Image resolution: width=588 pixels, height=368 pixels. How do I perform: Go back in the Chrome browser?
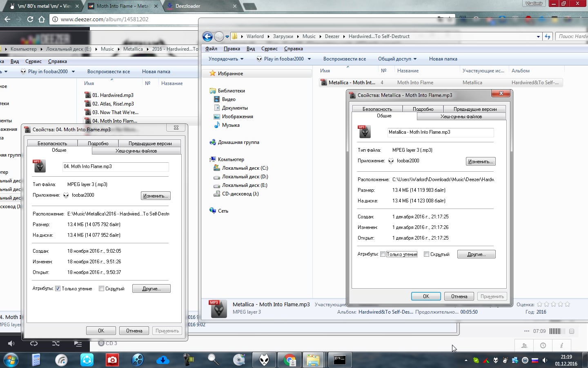(x=7, y=19)
